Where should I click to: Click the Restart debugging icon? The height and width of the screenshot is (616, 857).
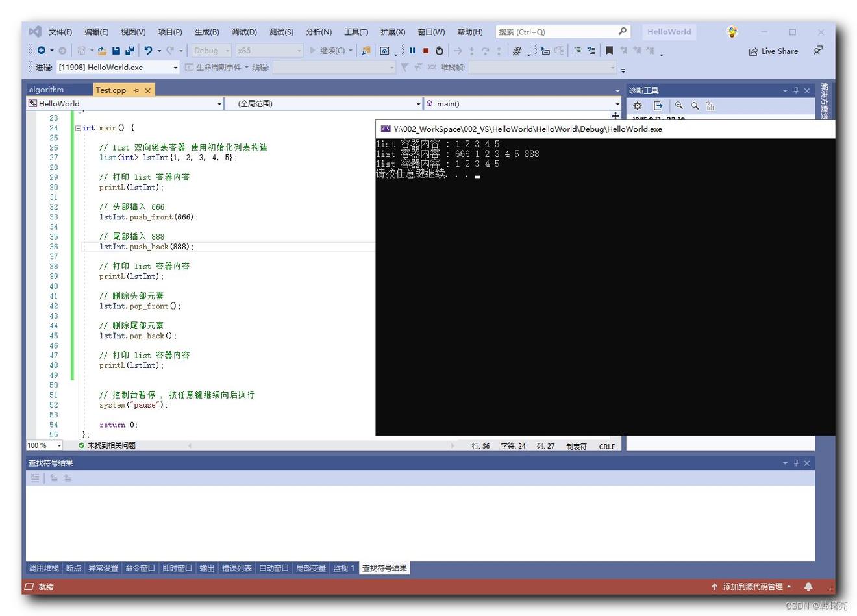coord(440,51)
